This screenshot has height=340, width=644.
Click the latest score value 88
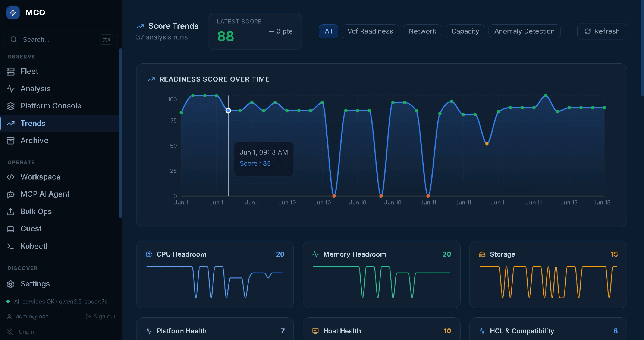[x=225, y=36]
